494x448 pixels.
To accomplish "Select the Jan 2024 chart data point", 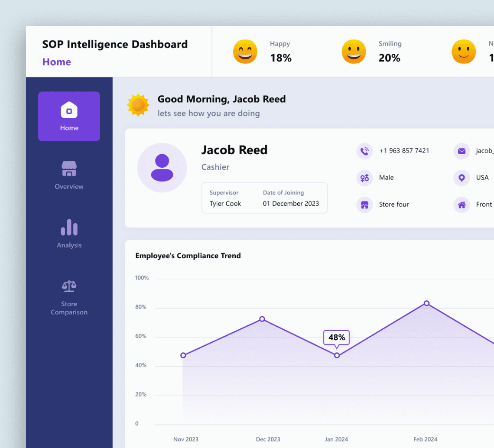I will [337, 355].
